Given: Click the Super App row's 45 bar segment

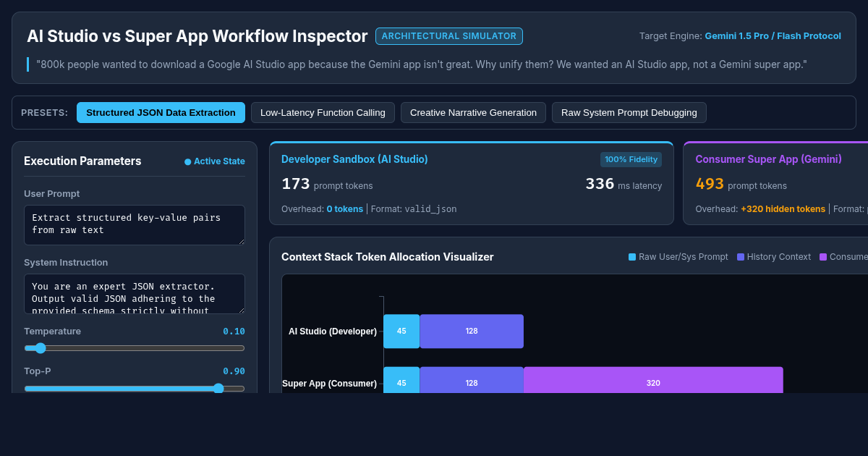Looking at the screenshot, I should 401,380.
